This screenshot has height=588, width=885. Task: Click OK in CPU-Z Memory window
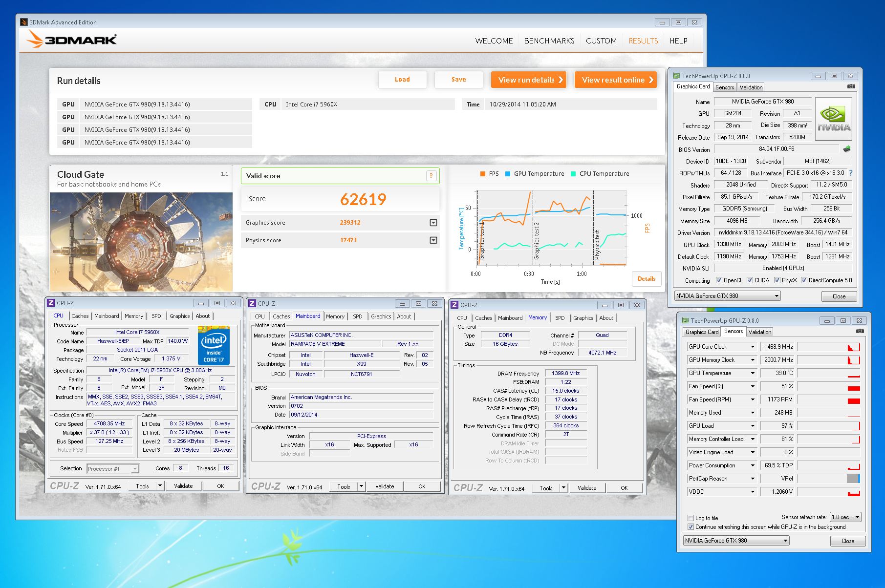624,488
